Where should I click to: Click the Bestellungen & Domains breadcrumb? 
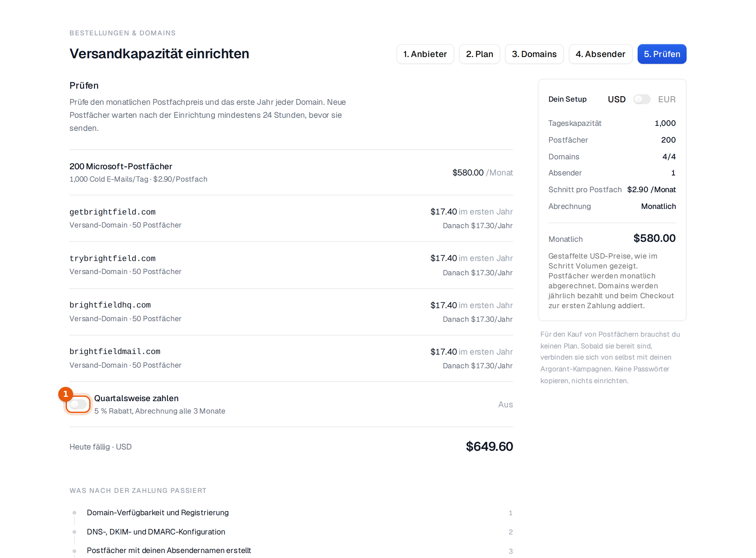coord(122,33)
